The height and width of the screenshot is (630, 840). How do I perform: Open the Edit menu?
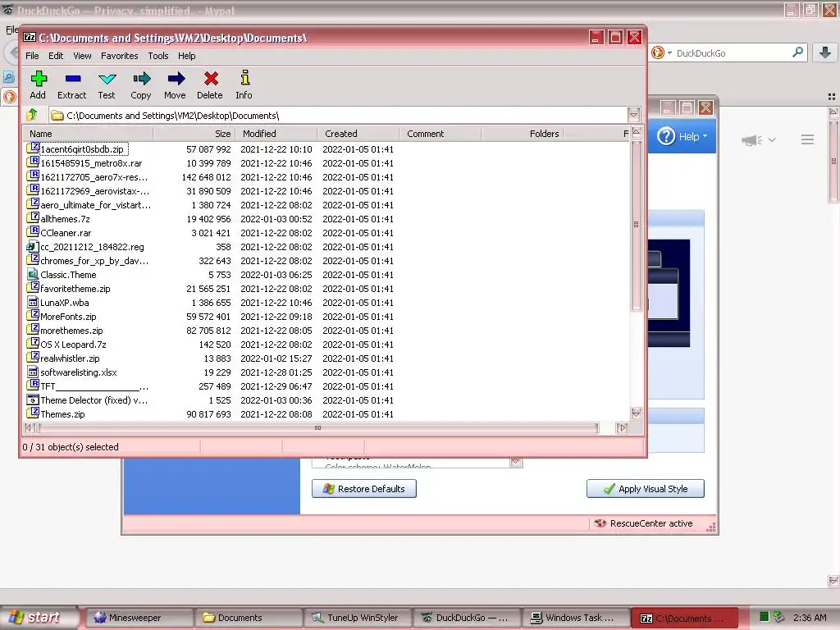tap(56, 56)
